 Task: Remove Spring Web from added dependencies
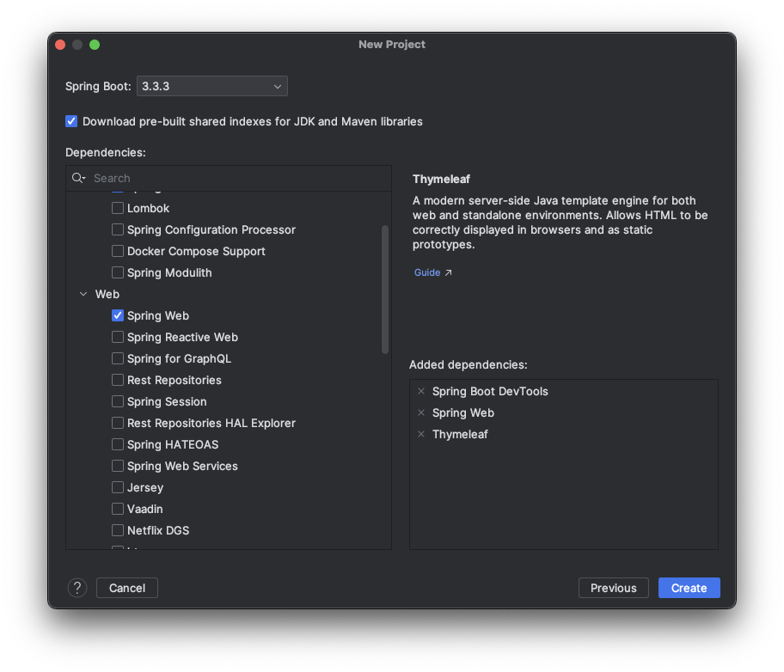click(x=421, y=412)
